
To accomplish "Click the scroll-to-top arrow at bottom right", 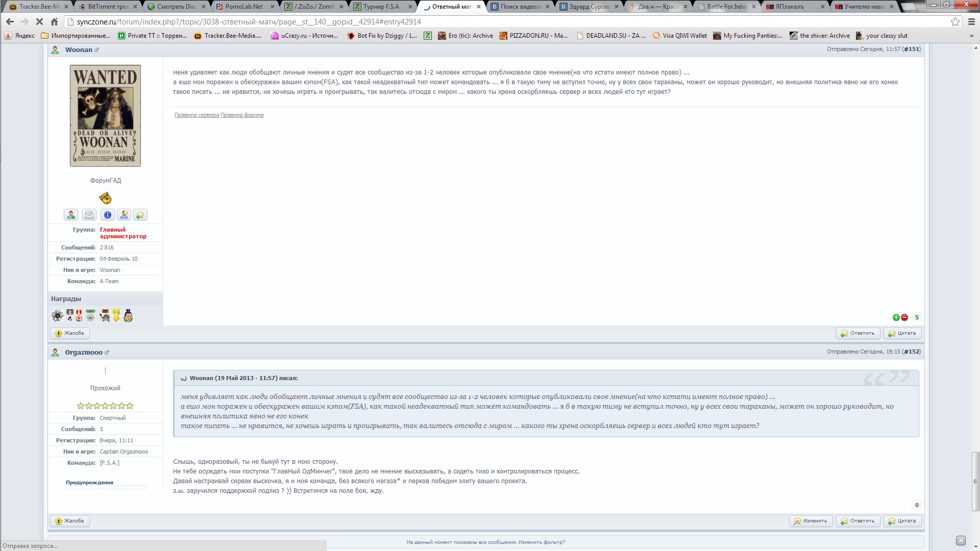I will 961,540.
